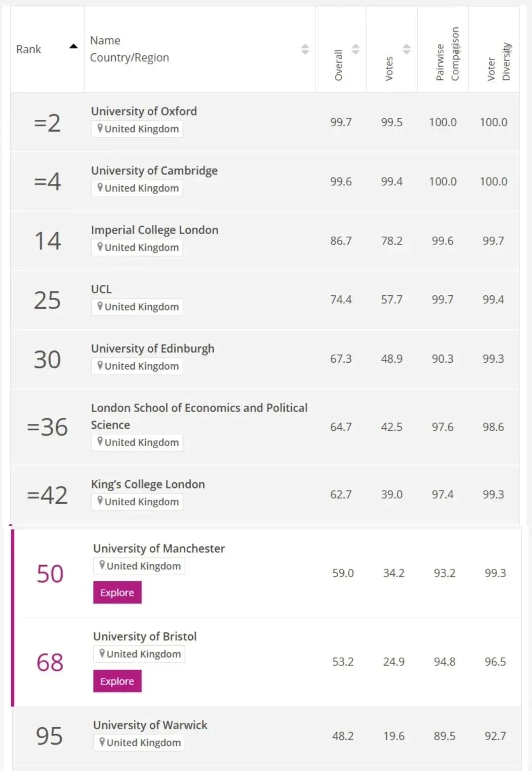
Task: Open London School of Economics link
Action: point(199,416)
